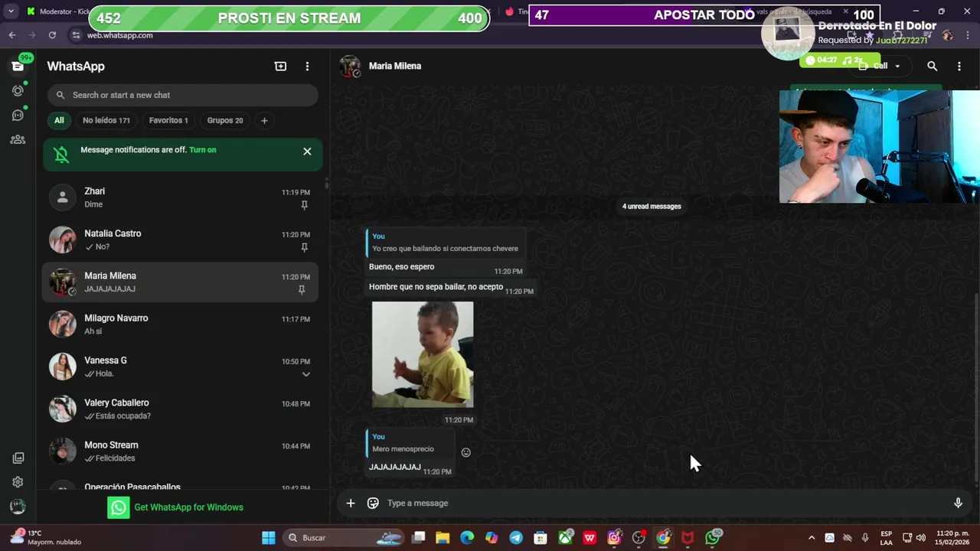Click the WhatsApp logo in download banner
980x551 pixels.
point(119,507)
